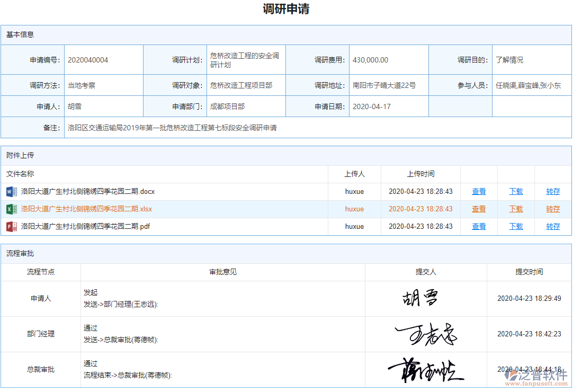Click the PDF icon beside pdf attachment
Viewport: 573px width, 392px height.
11,226
